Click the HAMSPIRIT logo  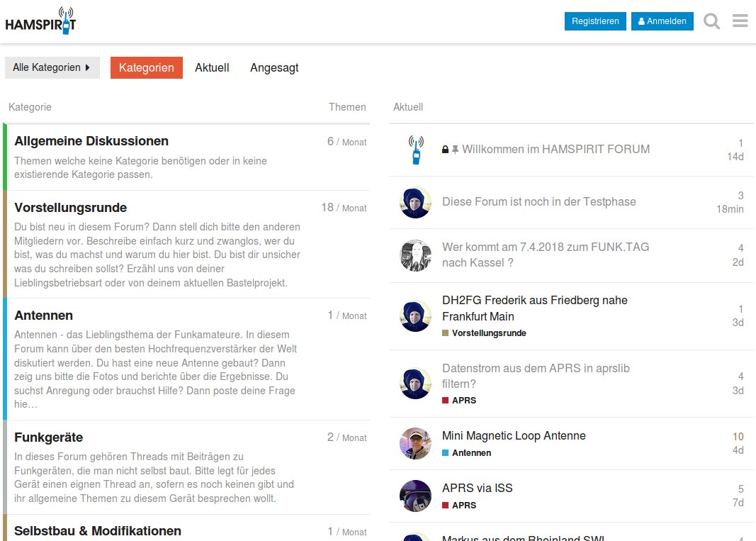(x=41, y=21)
